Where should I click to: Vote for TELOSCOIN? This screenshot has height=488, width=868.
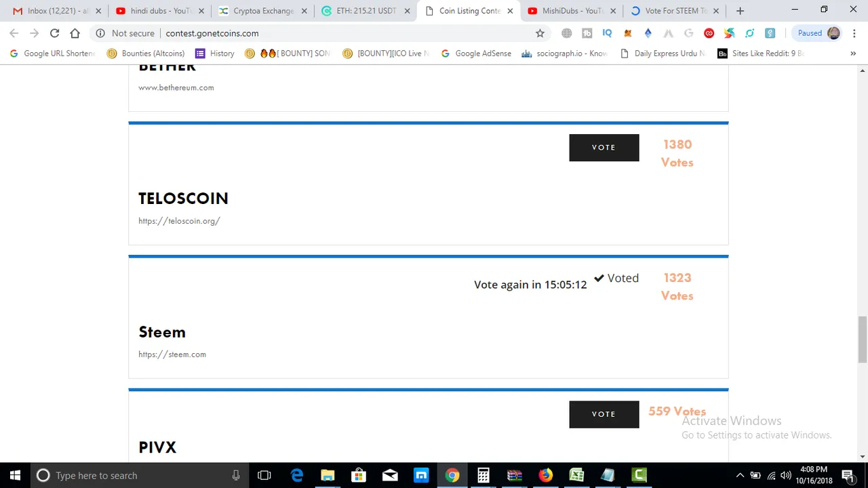click(604, 148)
